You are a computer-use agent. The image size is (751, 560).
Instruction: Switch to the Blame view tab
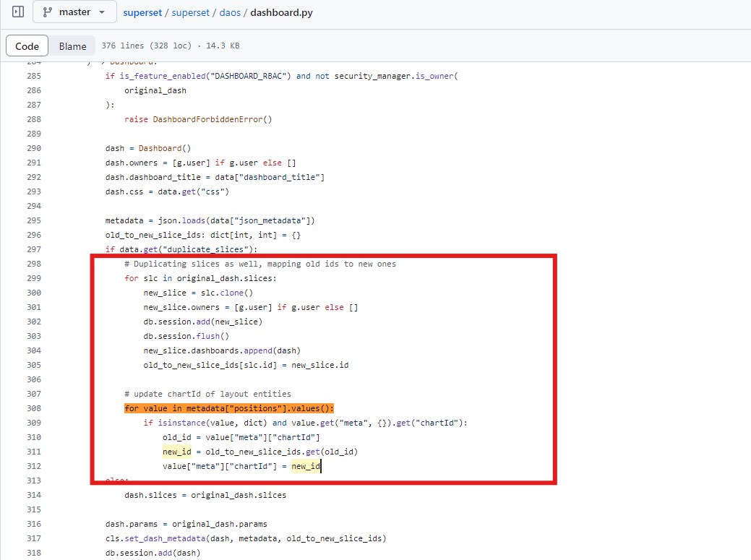coord(73,46)
